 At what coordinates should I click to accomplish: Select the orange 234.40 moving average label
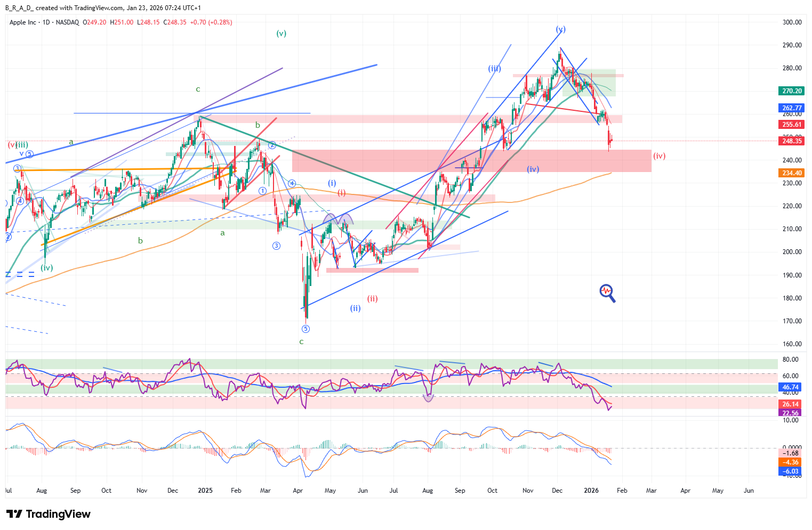pyautogui.click(x=792, y=173)
